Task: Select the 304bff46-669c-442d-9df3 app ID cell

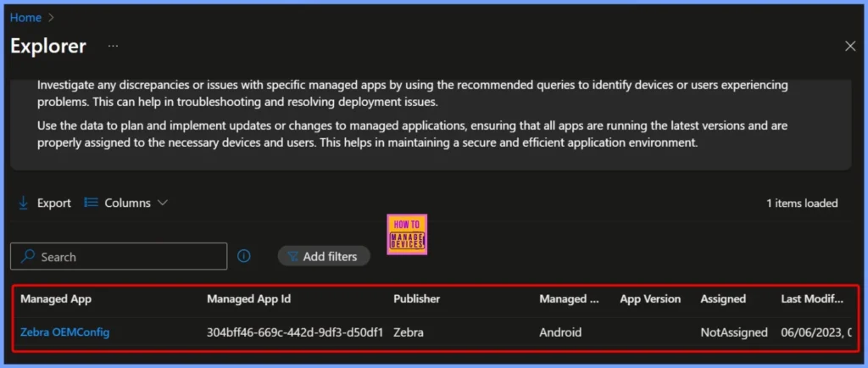Action: point(295,332)
